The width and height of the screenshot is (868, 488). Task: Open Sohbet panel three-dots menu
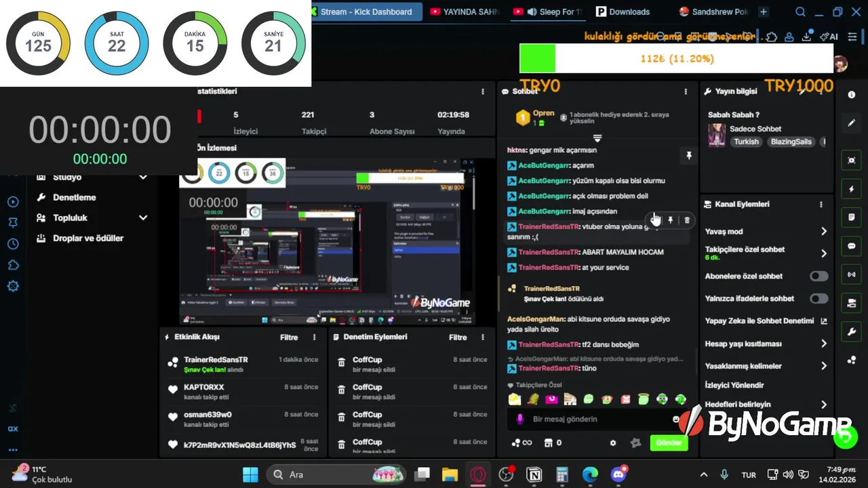[686, 91]
